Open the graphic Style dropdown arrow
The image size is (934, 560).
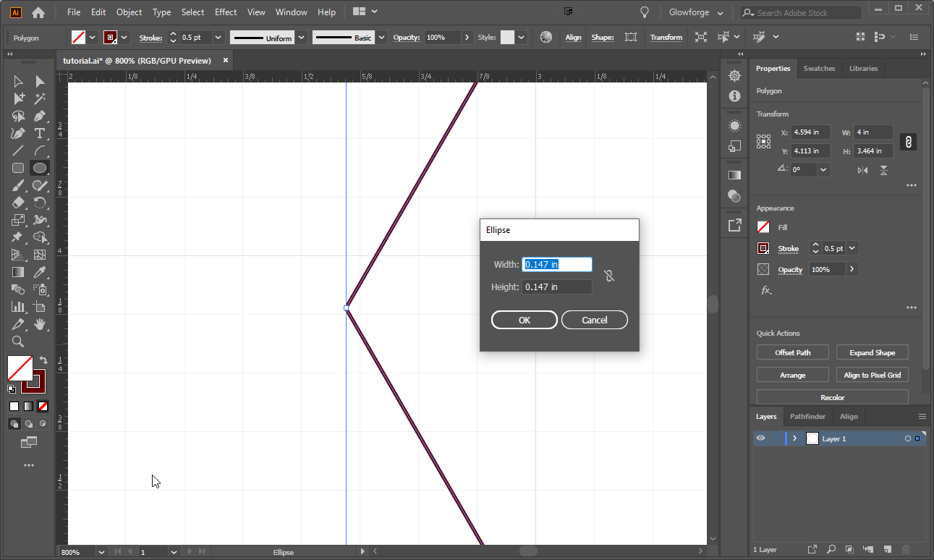click(x=522, y=37)
